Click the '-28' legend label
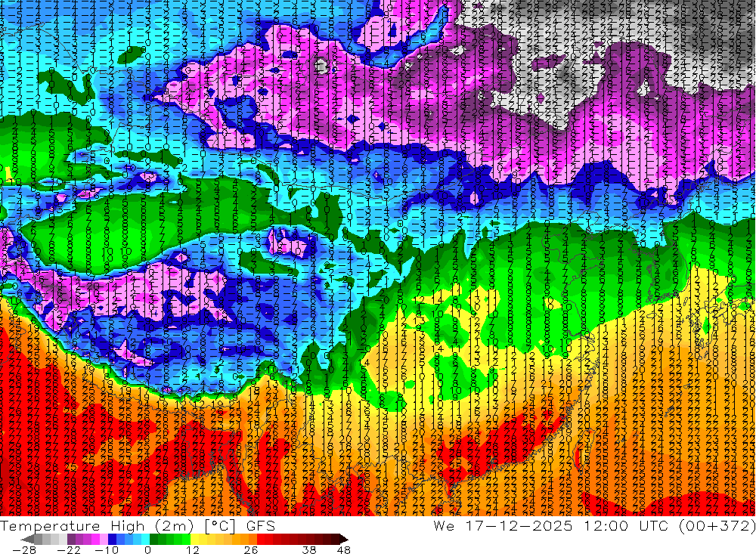The width and height of the screenshot is (756, 554). [x=24, y=549]
